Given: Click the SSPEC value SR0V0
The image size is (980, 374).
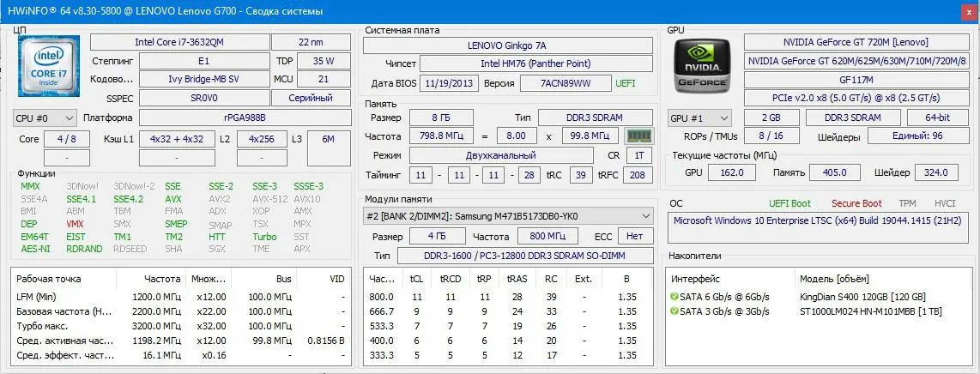Looking at the screenshot, I should click(203, 98).
